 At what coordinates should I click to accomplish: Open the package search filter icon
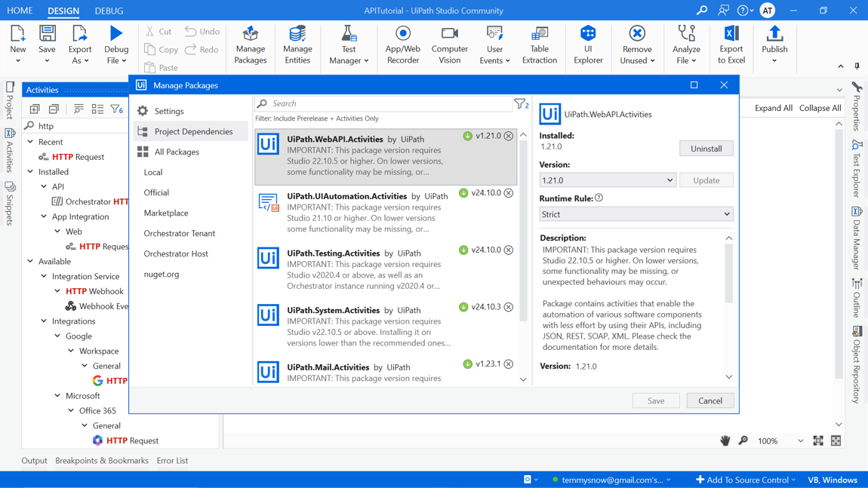point(520,104)
